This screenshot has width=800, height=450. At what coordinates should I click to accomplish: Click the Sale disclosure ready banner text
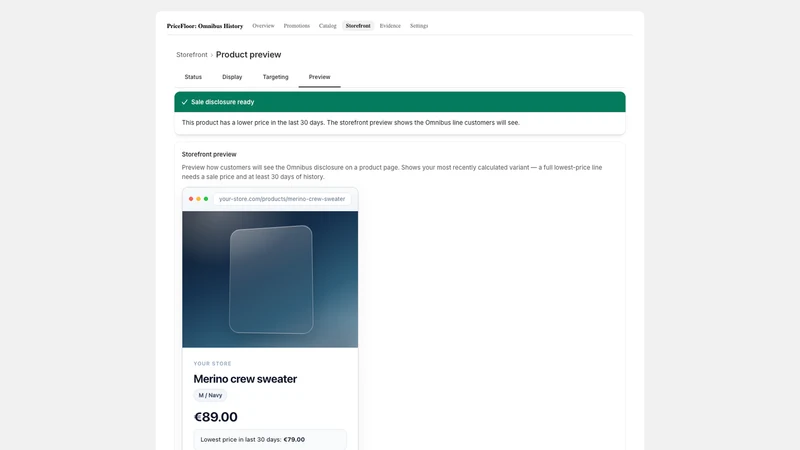pos(222,102)
